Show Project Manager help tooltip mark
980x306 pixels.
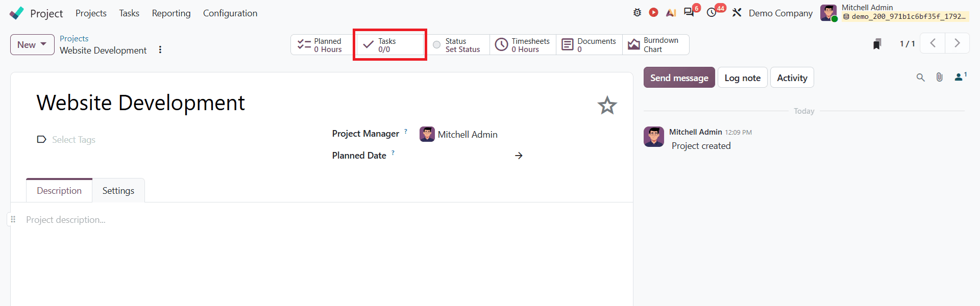(x=406, y=131)
